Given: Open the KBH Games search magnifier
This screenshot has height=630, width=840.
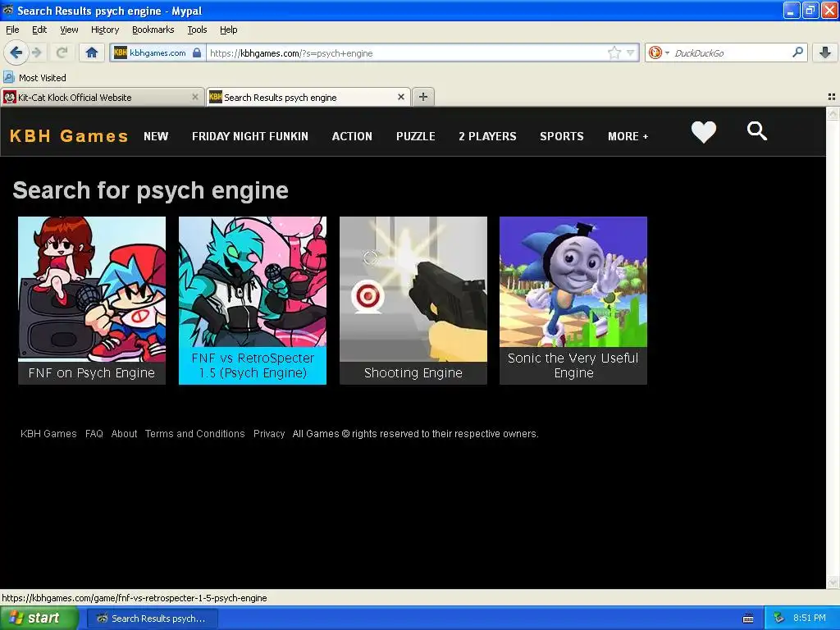Looking at the screenshot, I should (x=757, y=130).
